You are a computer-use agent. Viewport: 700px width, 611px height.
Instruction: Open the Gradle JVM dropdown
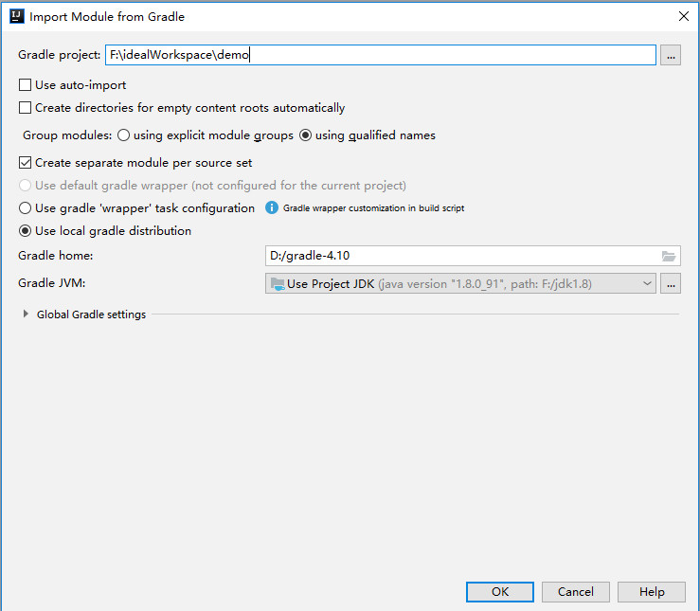click(x=460, y=284)
